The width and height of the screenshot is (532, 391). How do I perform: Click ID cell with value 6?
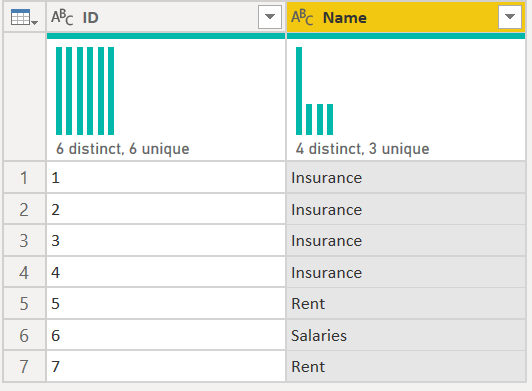pyautogui.click(x=166, y=335)
